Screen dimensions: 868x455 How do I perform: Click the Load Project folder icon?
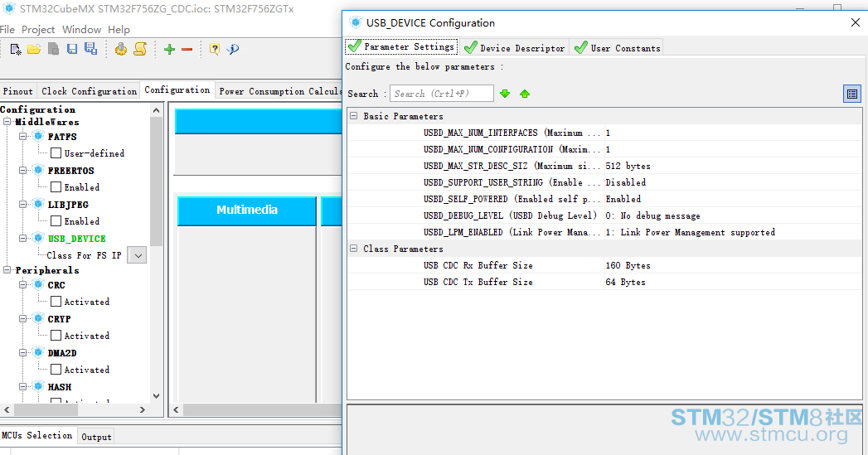point(34,49)
